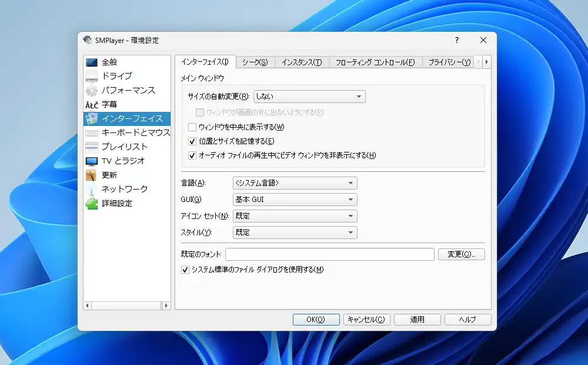The width and height of the screenshot is (588, 365).
Task: Open the サイズの自動変更 dropdown
Action: 310,96
